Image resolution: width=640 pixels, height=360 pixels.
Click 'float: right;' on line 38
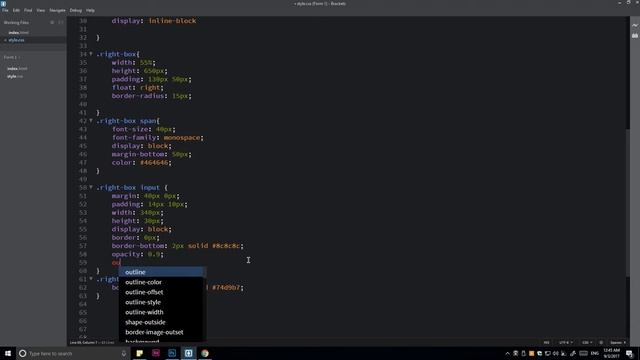[x=138, y=87]
